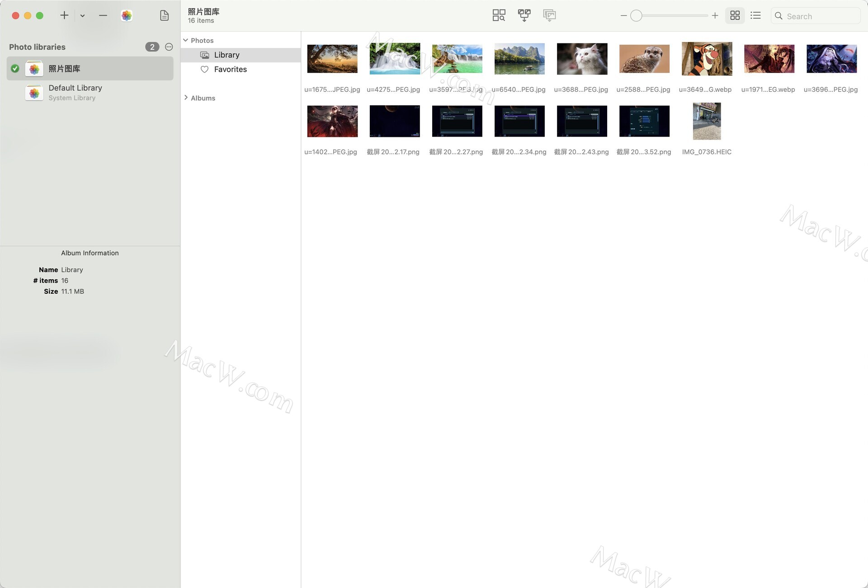
Task: Click the copy photos toolbar icon
Action: [x=549, y=15]
